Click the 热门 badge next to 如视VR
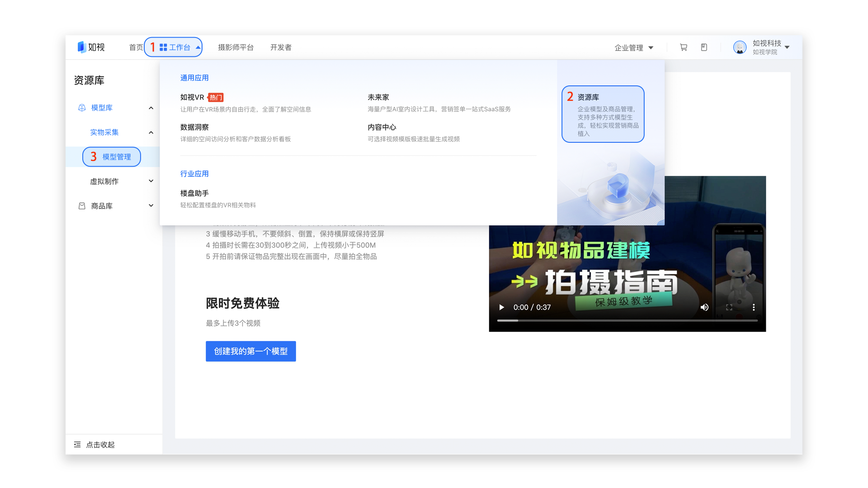This screenshot has height=488, width=868. [x=216, y=98]
